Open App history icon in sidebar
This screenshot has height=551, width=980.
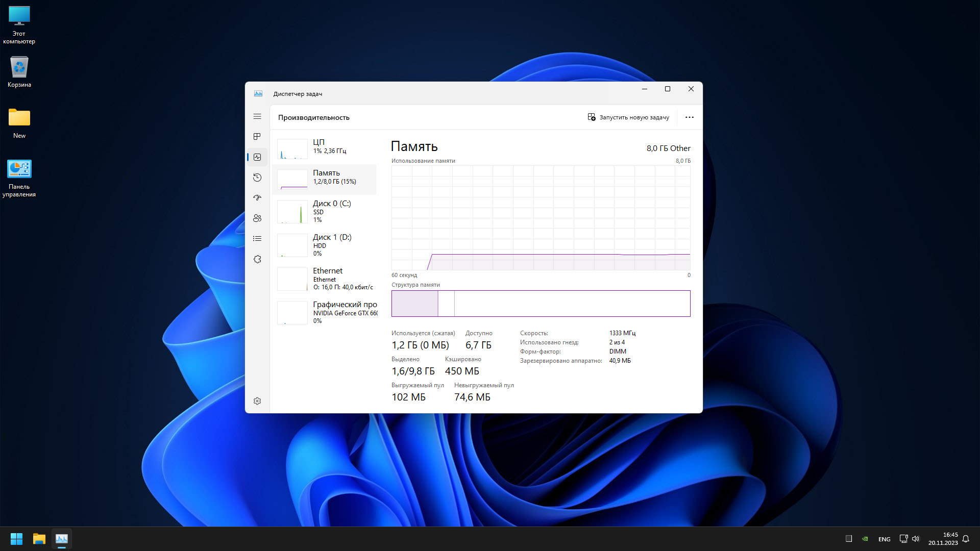(x=257, y=178)
